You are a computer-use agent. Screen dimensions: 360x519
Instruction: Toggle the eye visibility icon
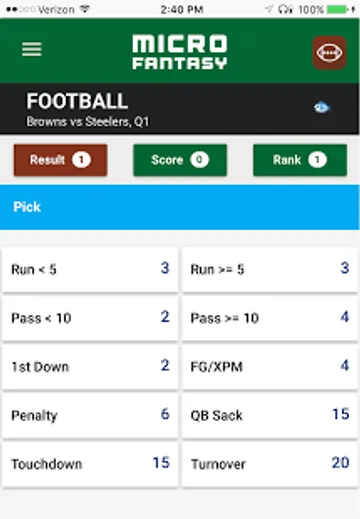[x=322, y=107]
